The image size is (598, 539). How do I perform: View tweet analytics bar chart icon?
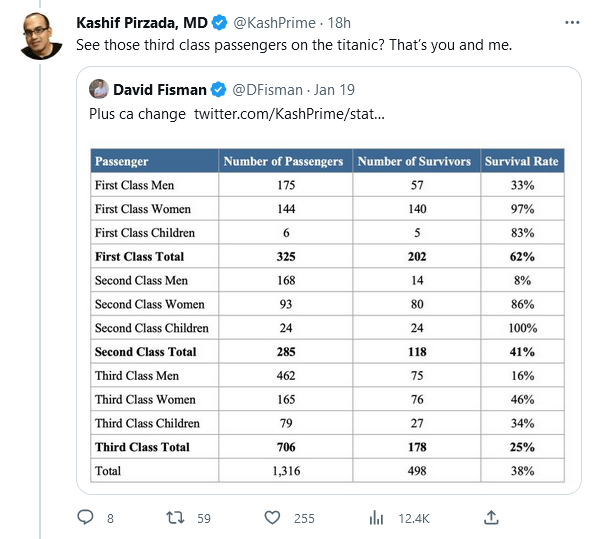tap(376, 518)
